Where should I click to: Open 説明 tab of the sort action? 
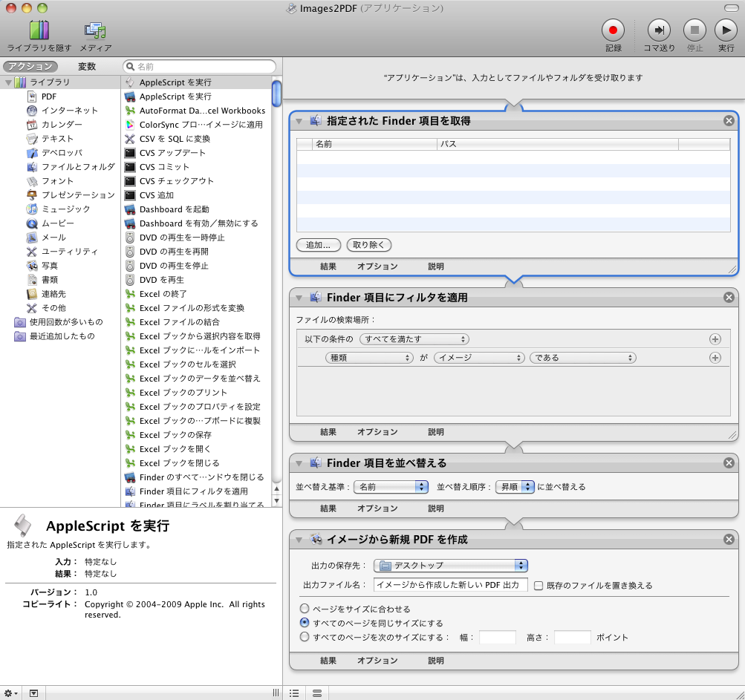[x=436, y=508]
